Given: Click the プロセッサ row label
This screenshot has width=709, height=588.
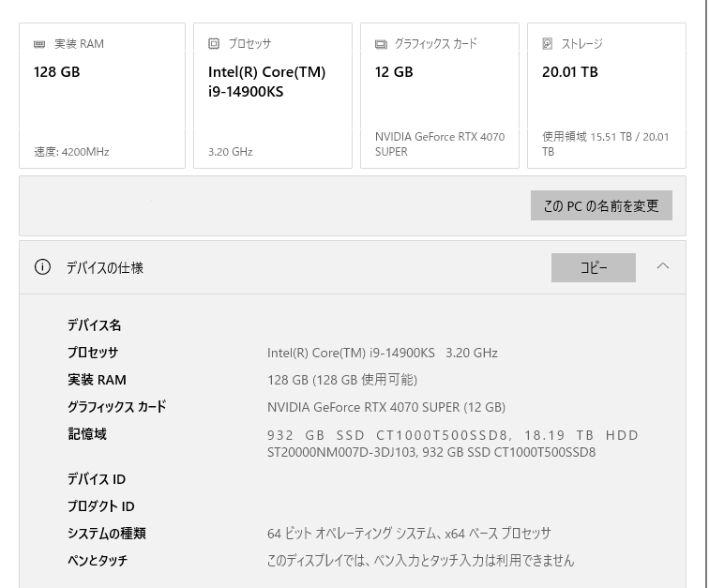Looking at the screenshot, I should (x=93, y=353).
